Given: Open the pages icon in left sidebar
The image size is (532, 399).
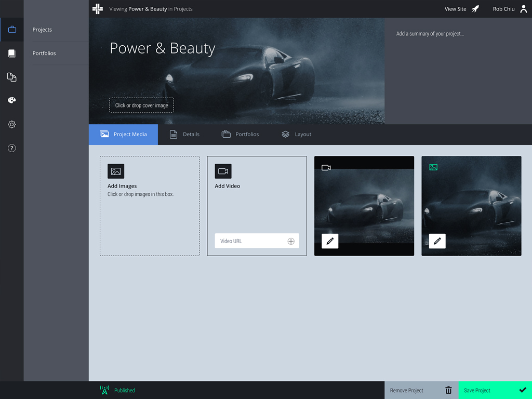Looking at the screenshot, I should point(12,77).
